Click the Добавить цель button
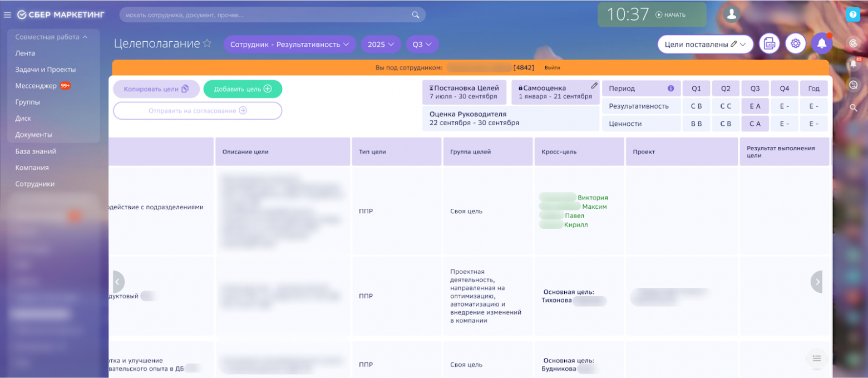 243,89
